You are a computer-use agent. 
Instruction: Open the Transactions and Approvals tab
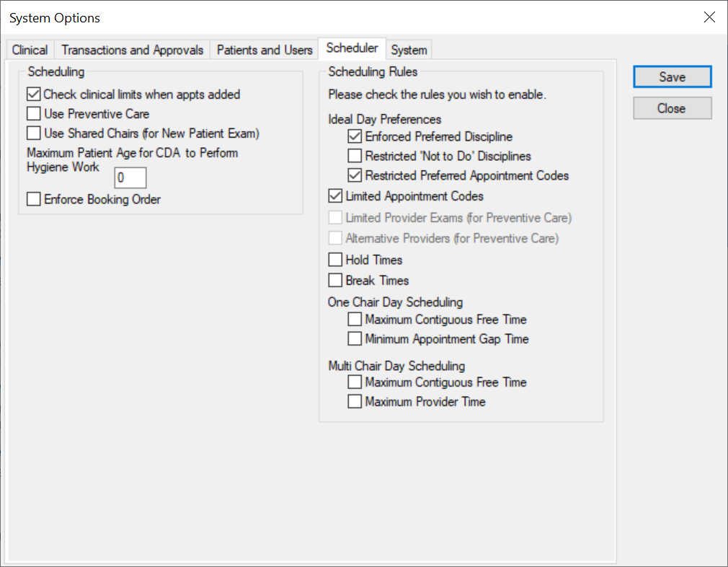coord(132,50)
